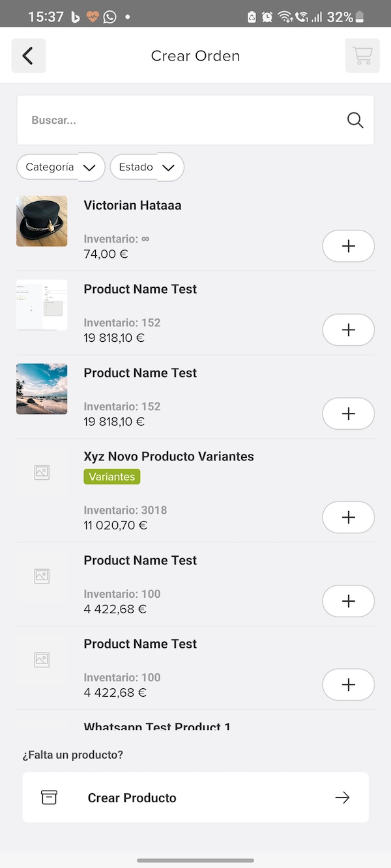Add Xyz Novo Producto Variantes with plus
The image size is (391, 868).
[349, 517]
